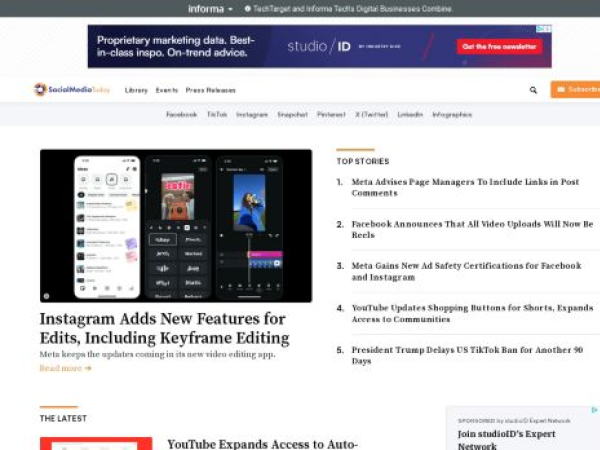Click 'Get the free newsletter' ad button
Viewport: 600px width, 450px height.
click(499, 47)
